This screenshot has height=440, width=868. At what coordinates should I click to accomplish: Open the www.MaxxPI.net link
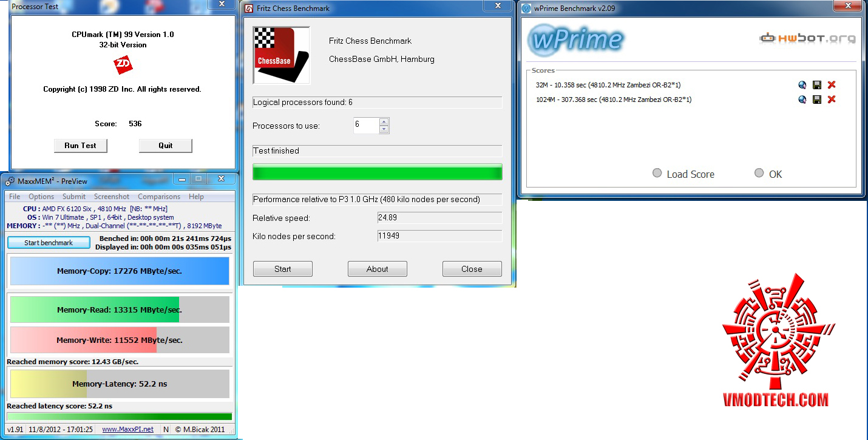point(127,429)
